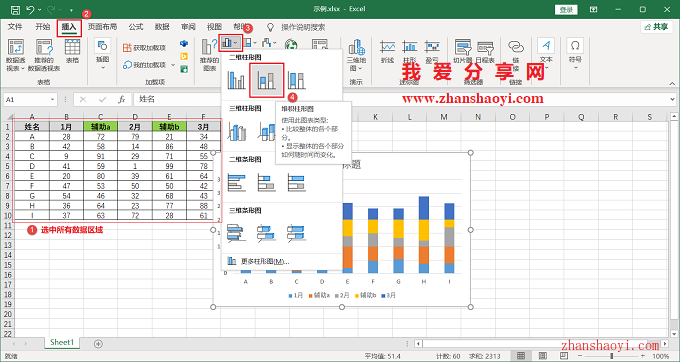Add a new sheet with the plus button
Viewport: 680px width, 362px height.
point(98,344)
